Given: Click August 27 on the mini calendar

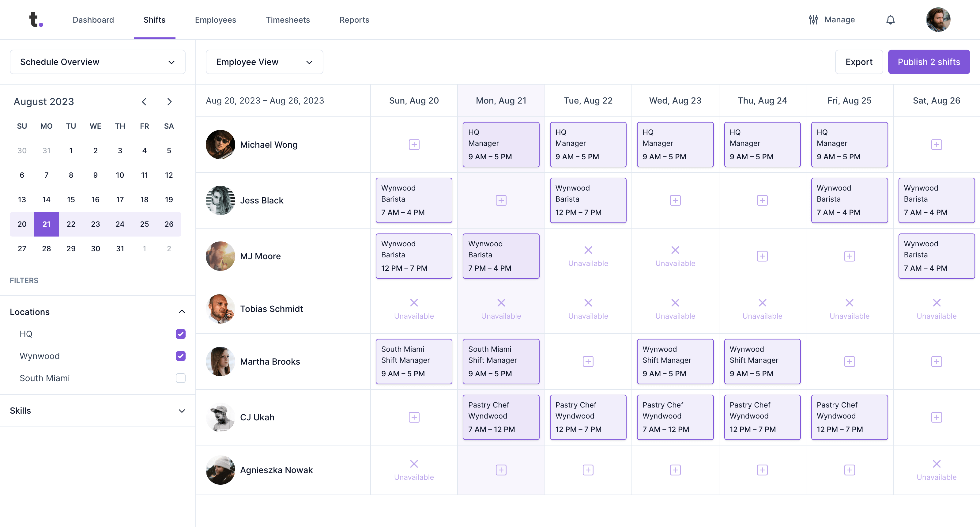Looking at the screenshot, I should coord(21,248).
